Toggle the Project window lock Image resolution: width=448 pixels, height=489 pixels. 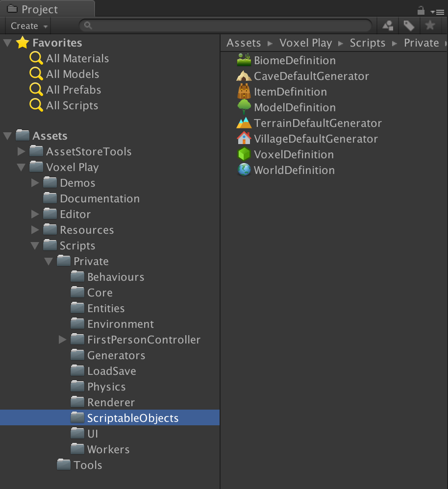click(x=421, y=10)
